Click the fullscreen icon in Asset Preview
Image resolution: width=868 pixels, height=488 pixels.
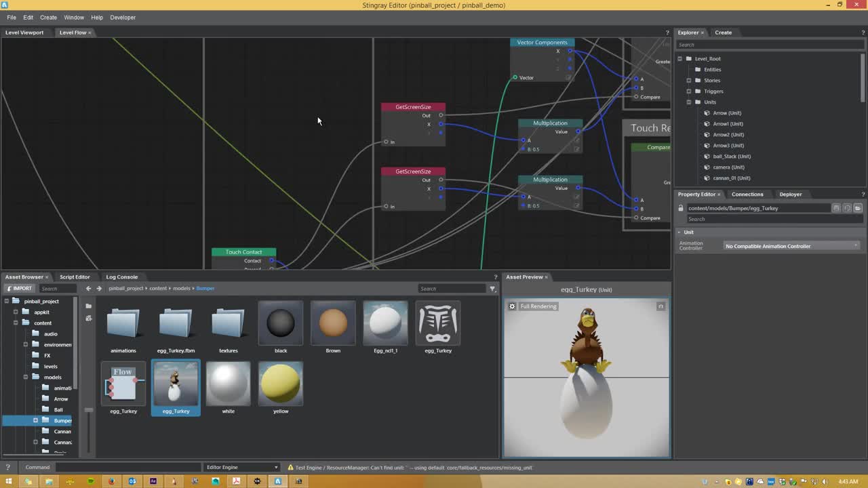pos(660,306)
